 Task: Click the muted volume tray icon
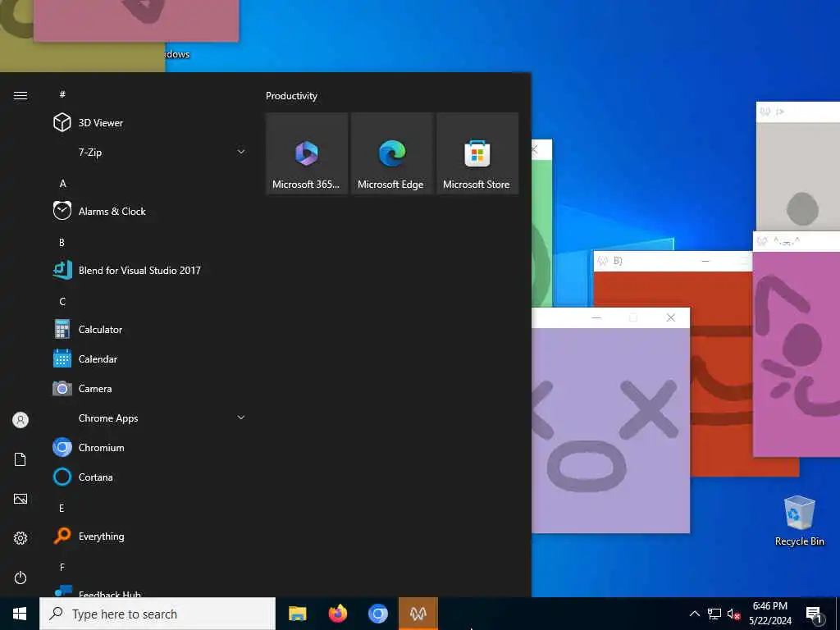[733, 614]
